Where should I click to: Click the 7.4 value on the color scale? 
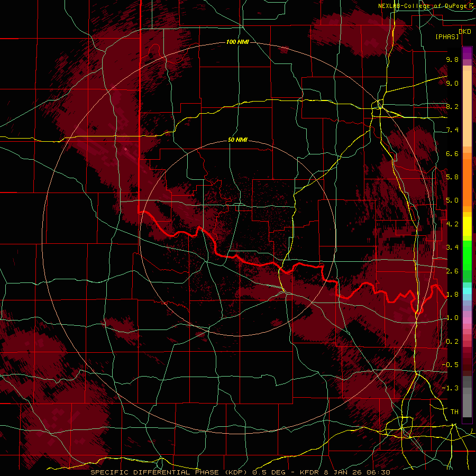pyautogui.click(x=452, y=130)
